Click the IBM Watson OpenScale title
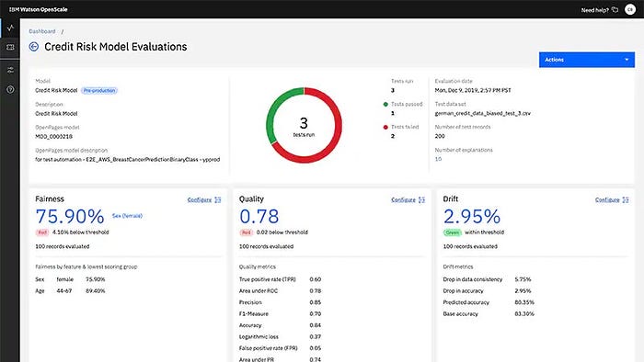The image size is (644, 362). [x=39, y=9]
